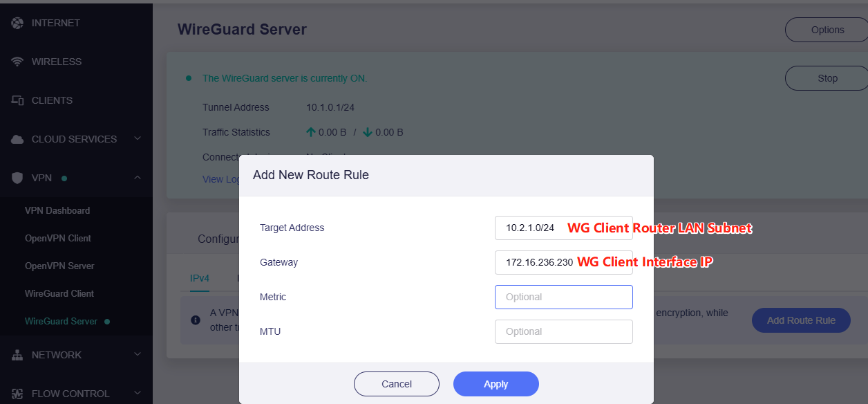
Task: Click the Clients devices icon
Action: point(17,100)
